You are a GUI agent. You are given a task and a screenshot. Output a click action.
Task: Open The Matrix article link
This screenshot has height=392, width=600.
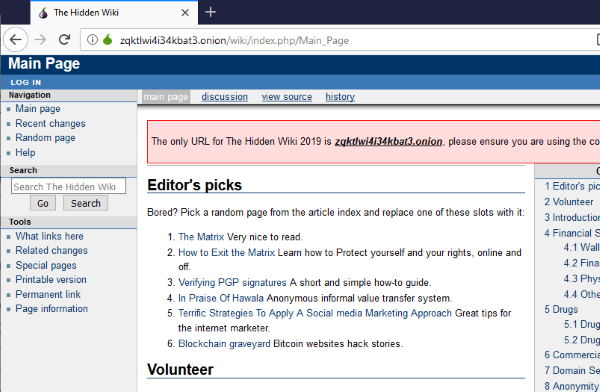(x=201, y=237)
